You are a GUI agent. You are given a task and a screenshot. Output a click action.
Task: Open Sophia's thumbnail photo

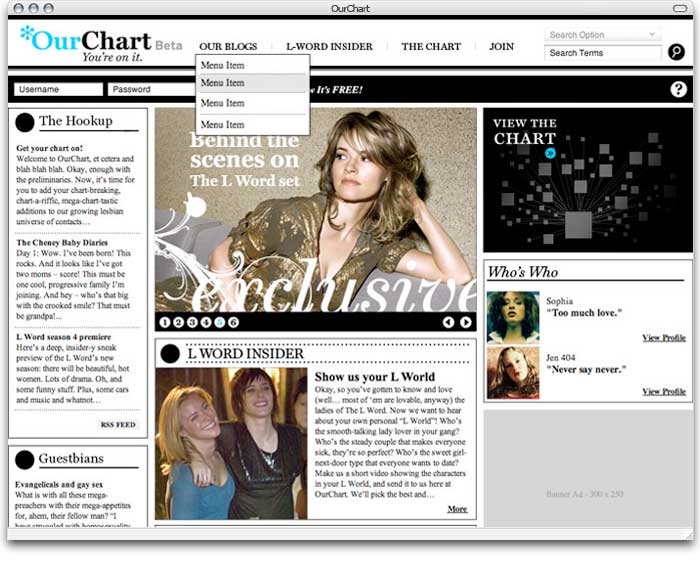(513, 317)
